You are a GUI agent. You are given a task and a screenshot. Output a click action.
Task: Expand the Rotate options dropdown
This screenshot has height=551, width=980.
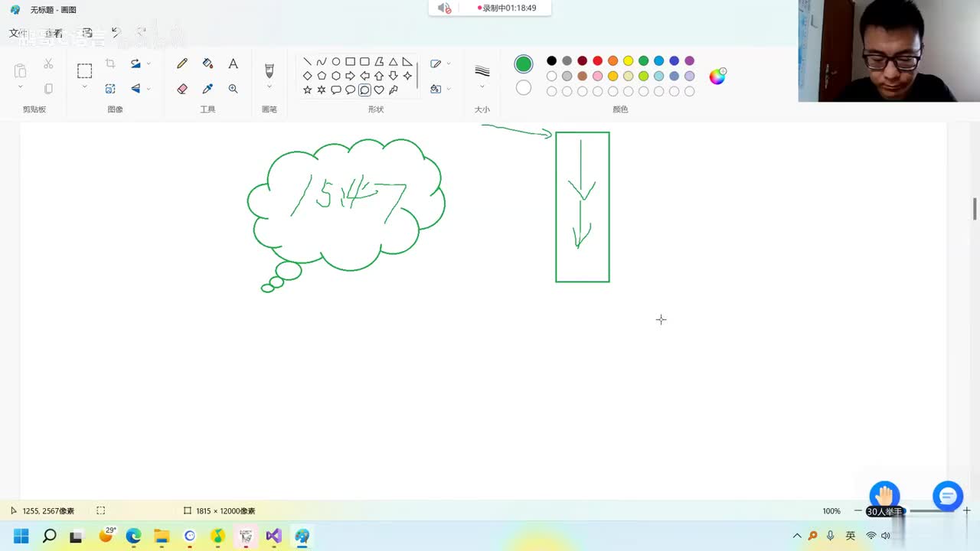(x=149, y=64)
